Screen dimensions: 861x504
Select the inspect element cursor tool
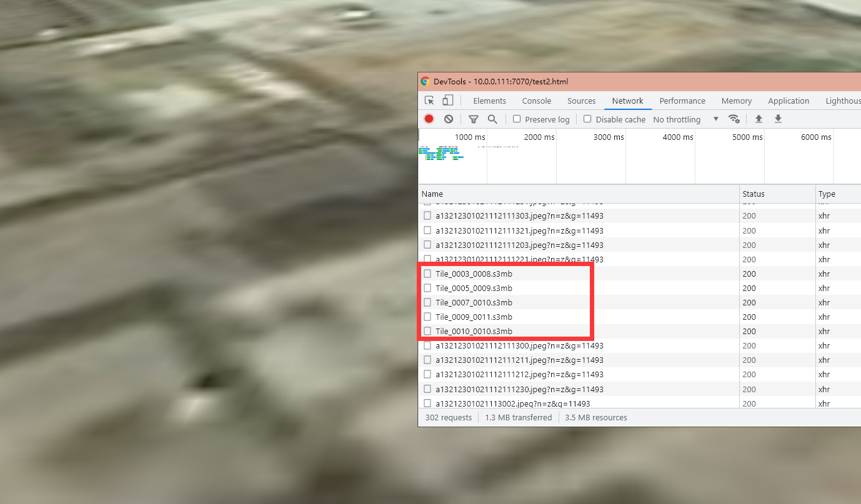pyautogui.click(x=429, y=100)
